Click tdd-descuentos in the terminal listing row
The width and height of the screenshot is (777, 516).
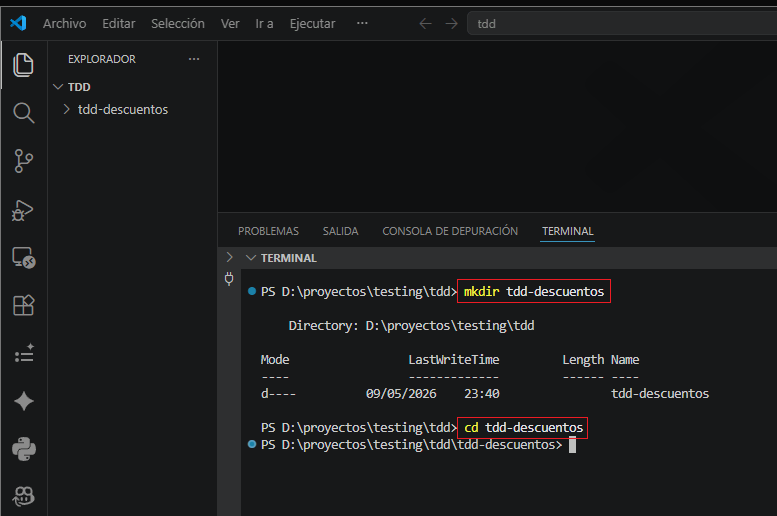coord(660,394)
